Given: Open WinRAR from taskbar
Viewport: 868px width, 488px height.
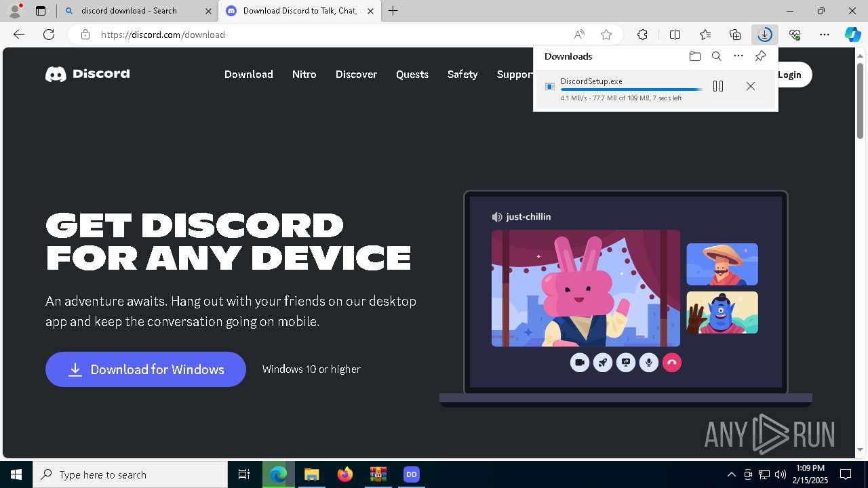Looking at the screenshot, I should 378,474.
